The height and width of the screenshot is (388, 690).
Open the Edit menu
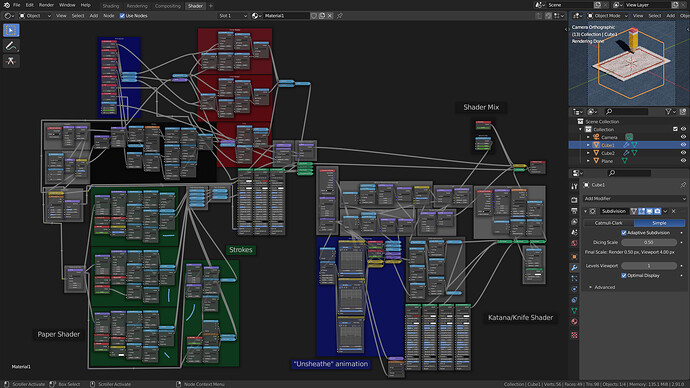[29, 5]
